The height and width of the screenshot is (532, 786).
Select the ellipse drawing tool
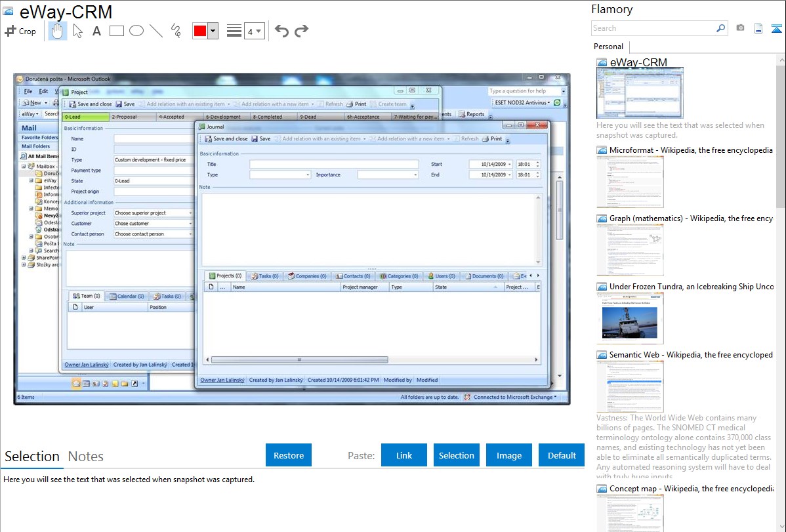[136, 31]
